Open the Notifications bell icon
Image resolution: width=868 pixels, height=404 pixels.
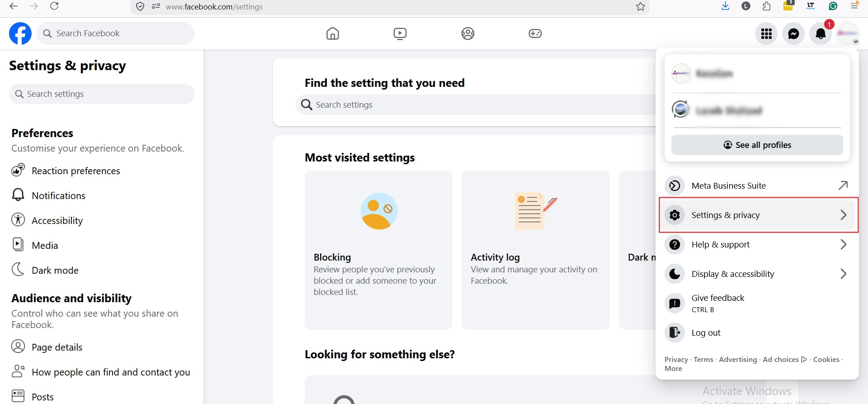[x=821, y=33]
